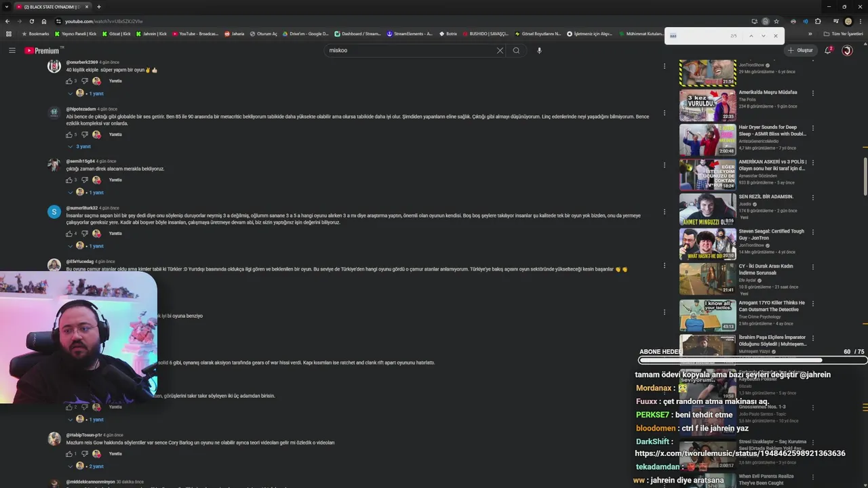Reply 'Yanıtla' to hipotezadam comment

(x=115, y=134)
